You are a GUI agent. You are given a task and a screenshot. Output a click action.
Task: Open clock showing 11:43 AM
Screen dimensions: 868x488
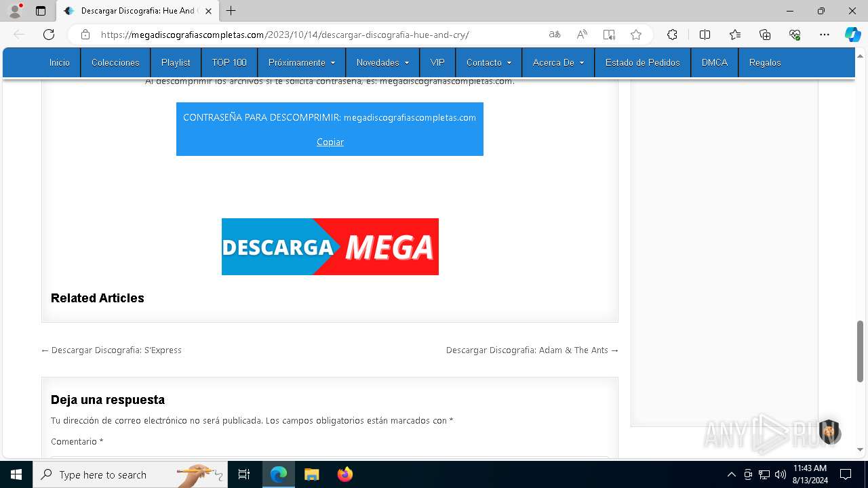[x=810, y=474]
